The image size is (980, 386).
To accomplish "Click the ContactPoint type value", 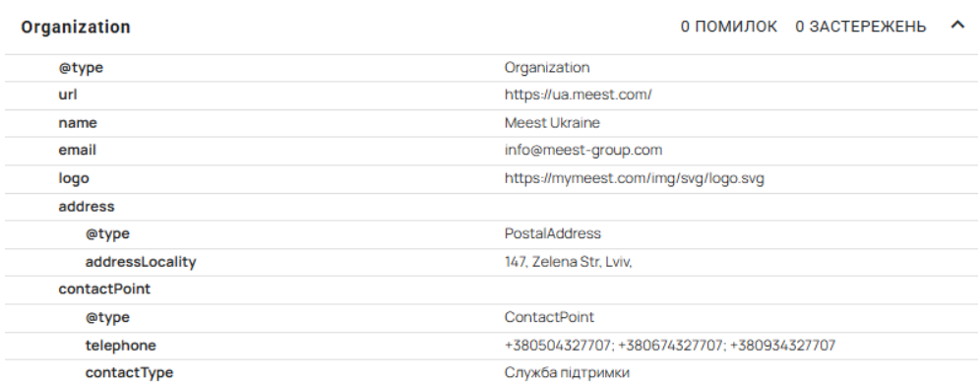I will tap(549, 317).
